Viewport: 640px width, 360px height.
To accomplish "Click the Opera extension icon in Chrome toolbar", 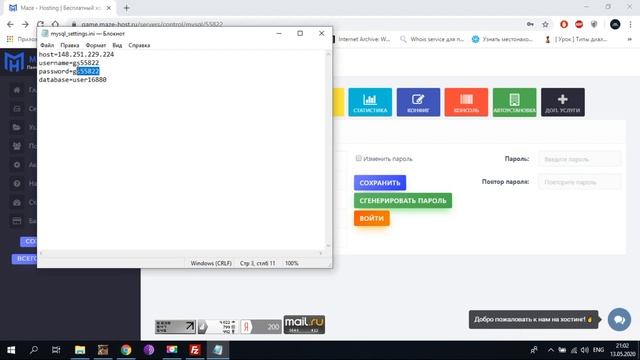I will [564, 24].
